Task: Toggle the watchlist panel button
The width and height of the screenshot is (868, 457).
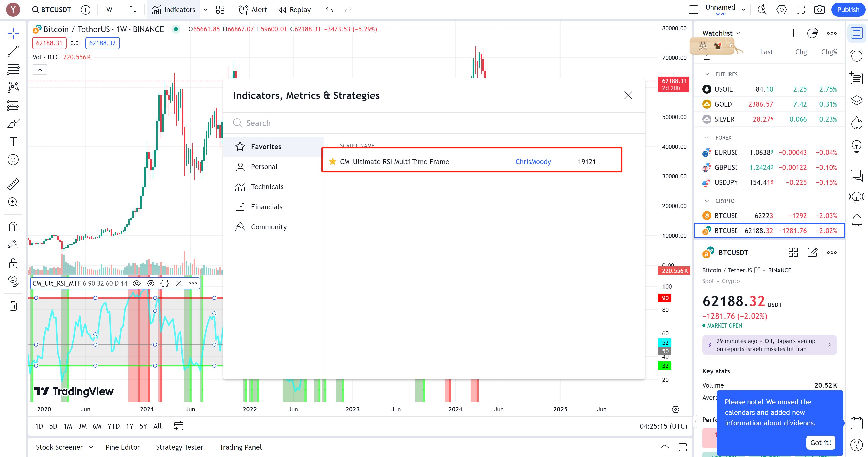Action: coord(857,33)
